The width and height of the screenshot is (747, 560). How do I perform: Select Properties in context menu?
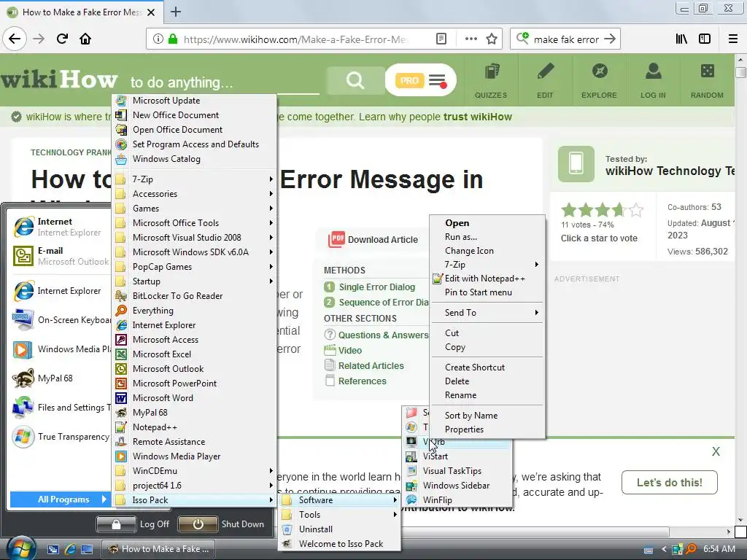(x=487, y=429)
